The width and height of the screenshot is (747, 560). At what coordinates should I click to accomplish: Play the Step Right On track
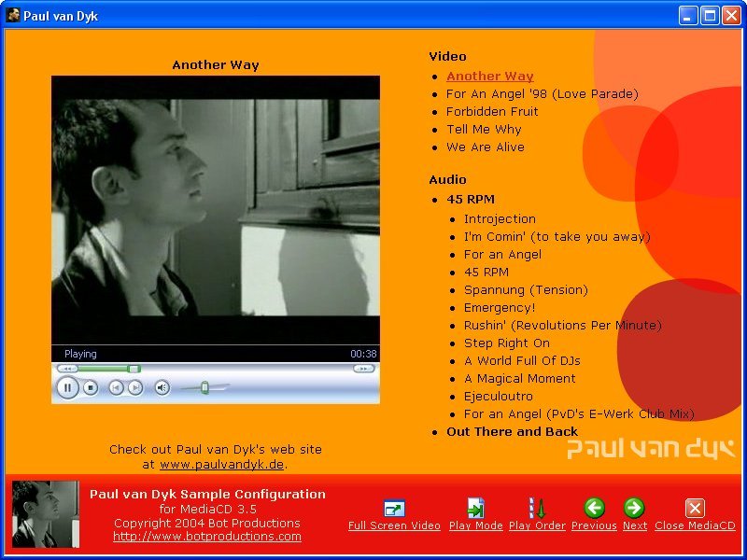tap(507, 343)
